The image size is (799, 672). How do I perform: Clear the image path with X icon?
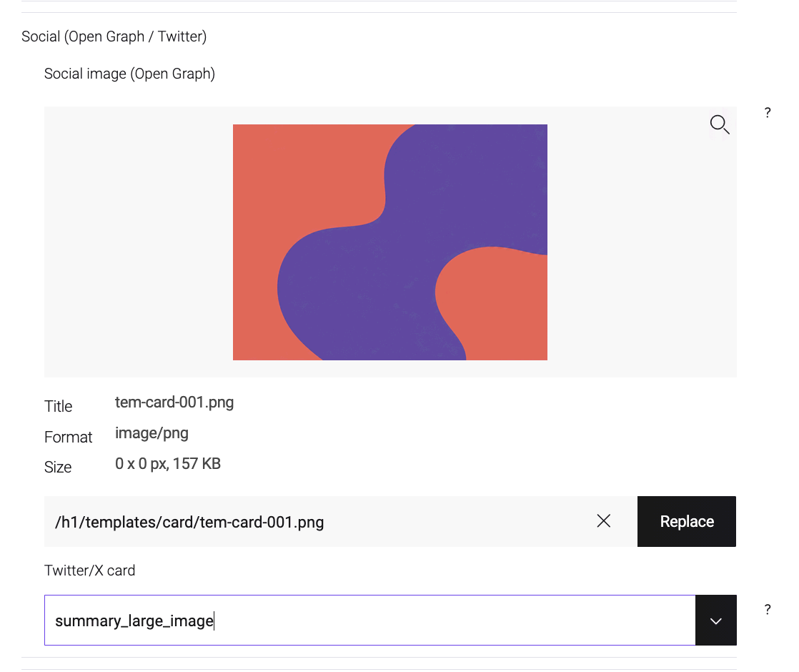[604, 521]
